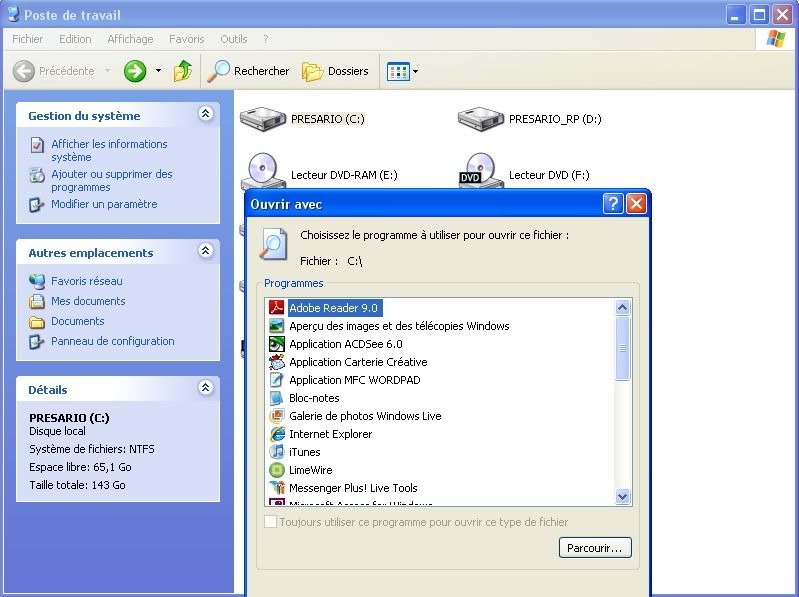The width and height of the screenshot is (799, 597).
Task: Collapse the Gestion du système panel
Action: click(206, 115)
